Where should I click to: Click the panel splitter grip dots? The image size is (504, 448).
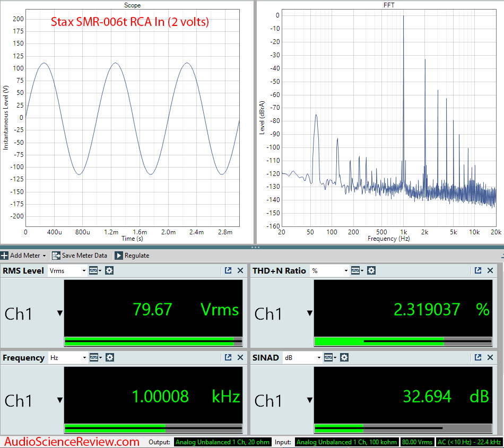coord(255,247)
